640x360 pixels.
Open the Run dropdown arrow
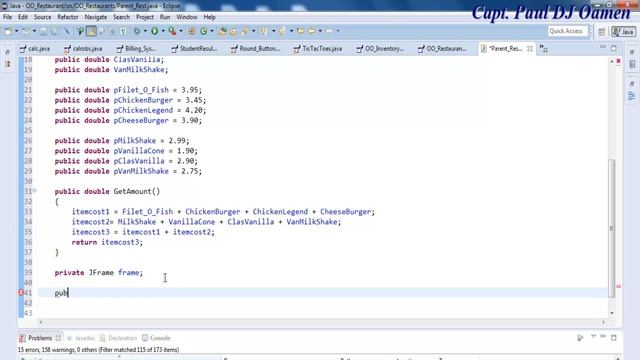163,31
